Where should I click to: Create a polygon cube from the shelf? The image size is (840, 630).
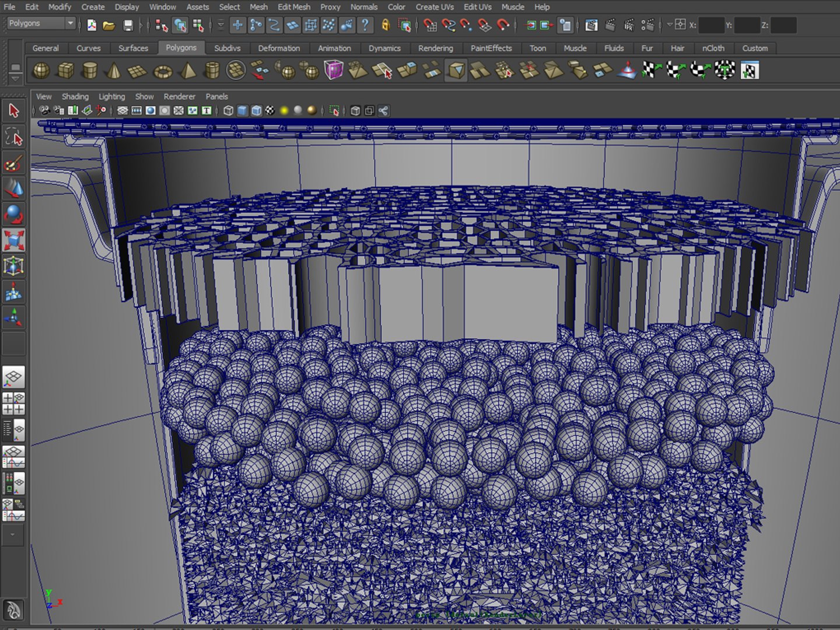coord(65,71)
